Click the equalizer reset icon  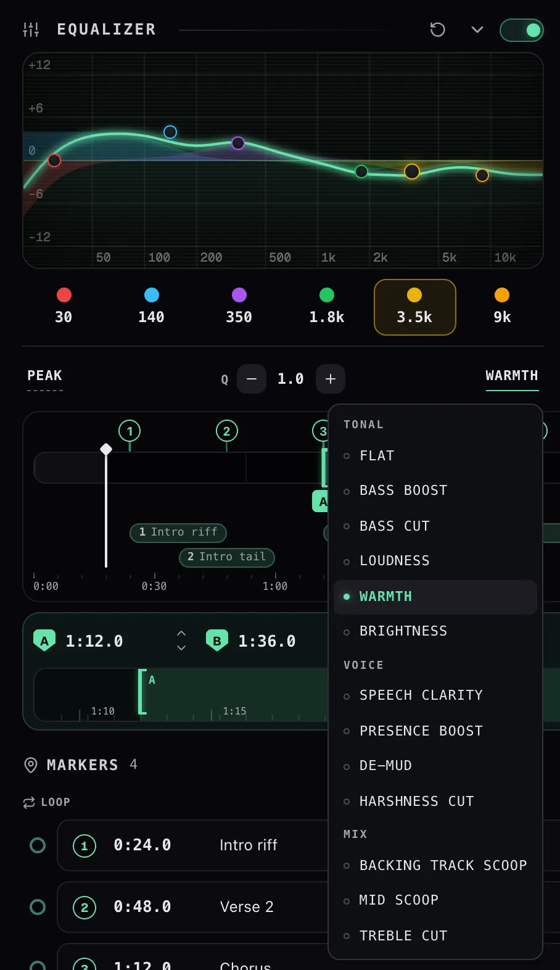click(437, 30)
